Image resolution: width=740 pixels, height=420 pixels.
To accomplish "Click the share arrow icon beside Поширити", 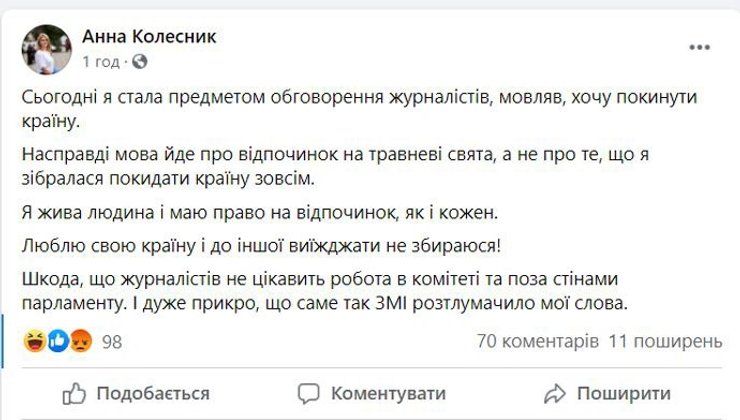I will 555,392.
